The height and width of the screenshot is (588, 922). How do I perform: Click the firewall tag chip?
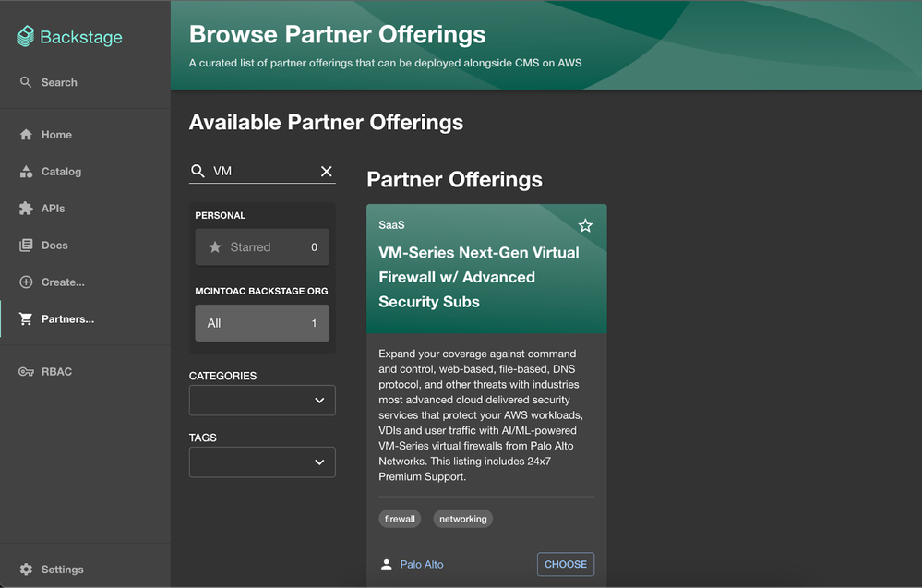pos(400,519)
